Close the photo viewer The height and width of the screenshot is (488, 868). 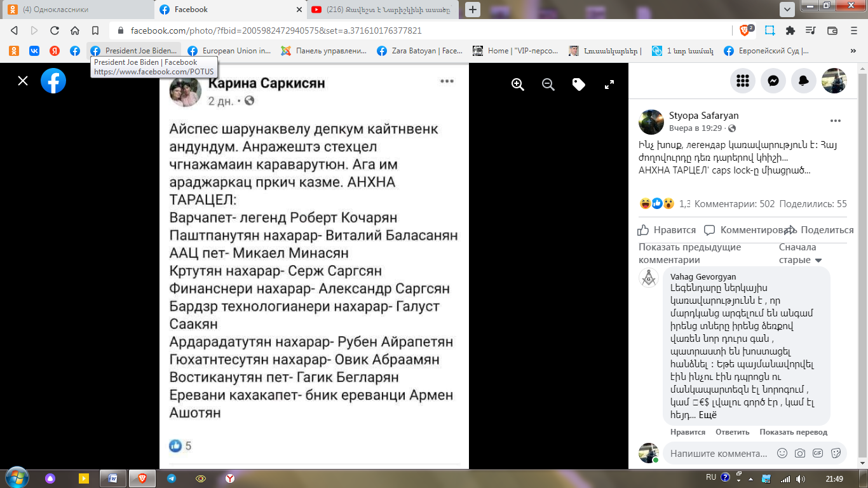coord(23,81)
